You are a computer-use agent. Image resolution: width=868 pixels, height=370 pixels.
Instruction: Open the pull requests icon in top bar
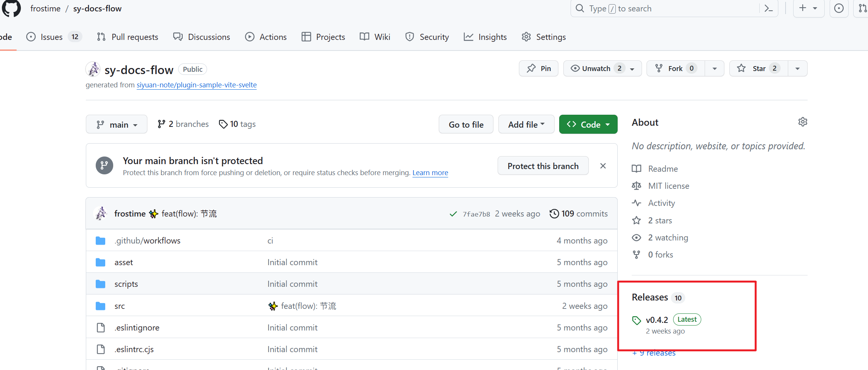coord(862,8)
